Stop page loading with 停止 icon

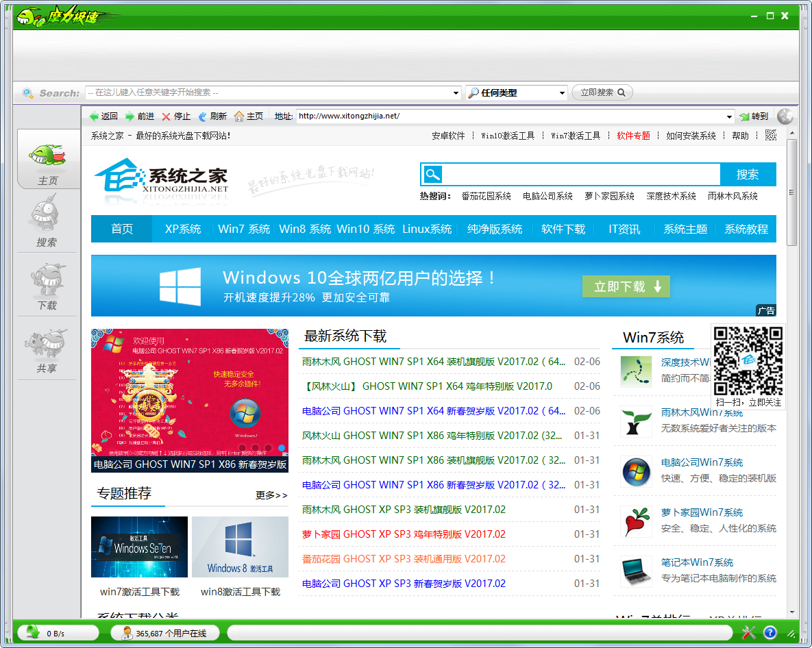point(166,116)
